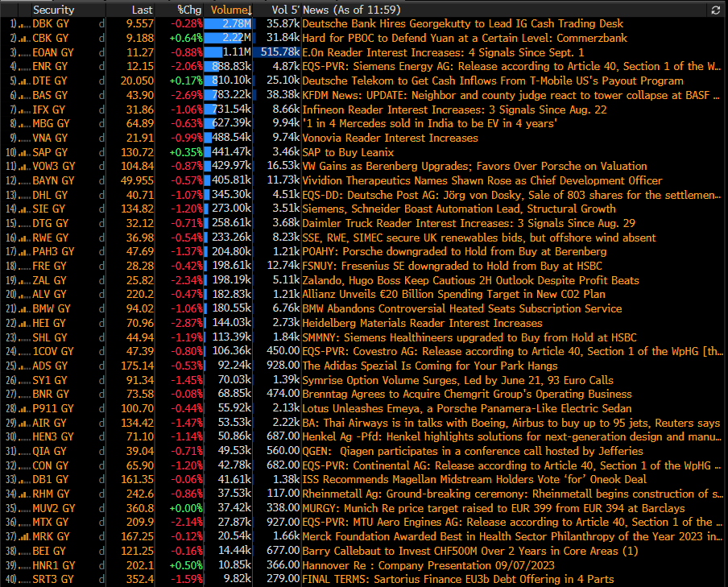Click the News (As of 11:59) header

(x=351, y=10)
